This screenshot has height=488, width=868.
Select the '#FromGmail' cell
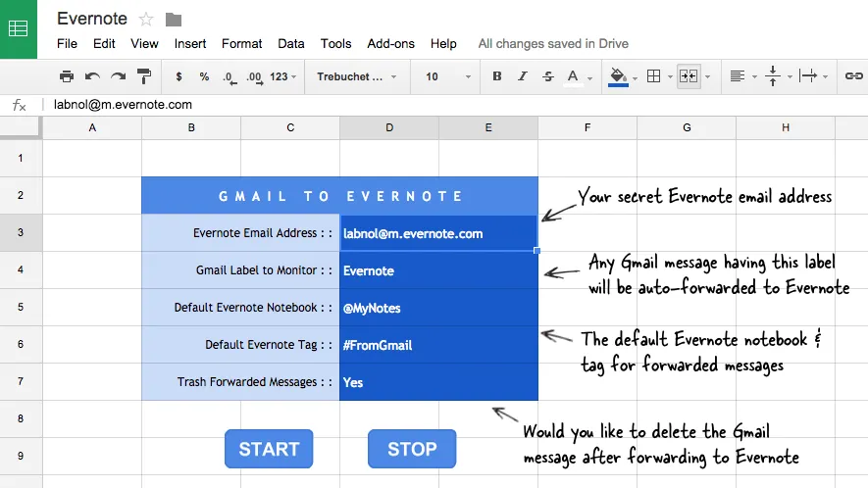click(438, 345)
